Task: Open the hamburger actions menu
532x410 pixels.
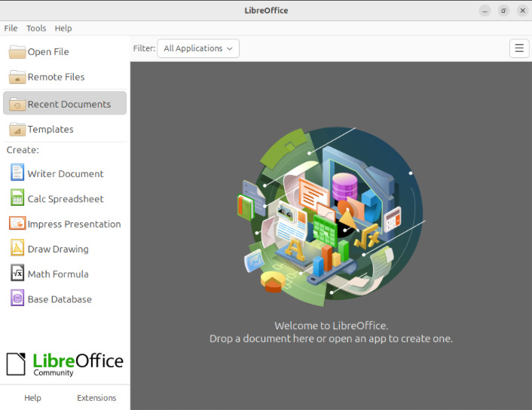Action: [x=519, y=48]
